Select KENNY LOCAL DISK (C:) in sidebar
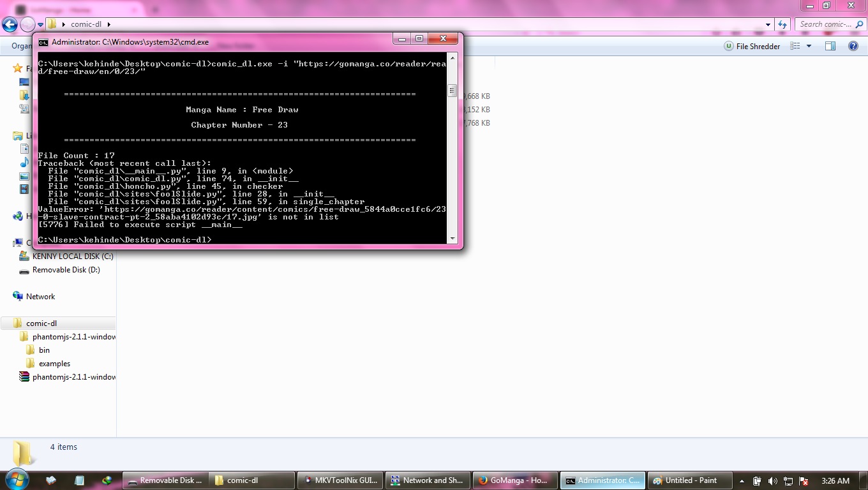This screenshot has width=868, height=490. point(73,256)
